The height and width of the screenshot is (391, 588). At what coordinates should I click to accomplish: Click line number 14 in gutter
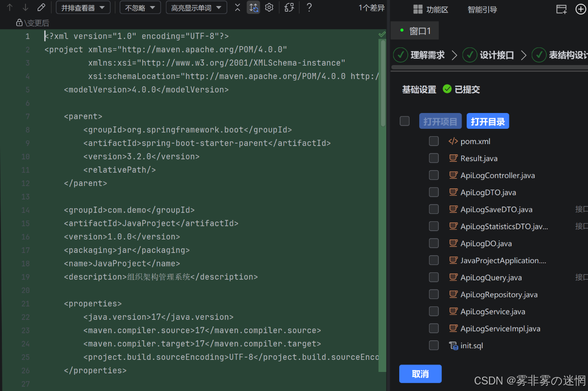click(x=26, y=210)
